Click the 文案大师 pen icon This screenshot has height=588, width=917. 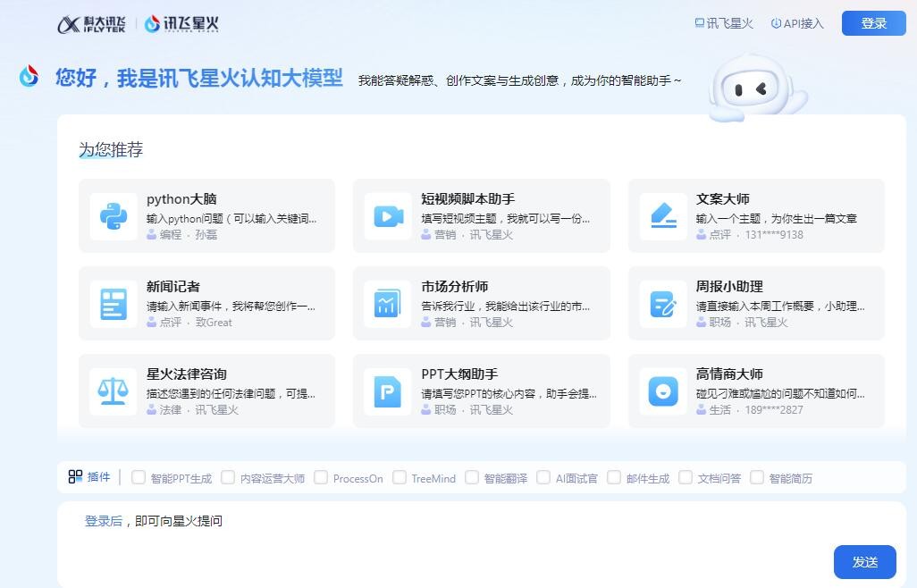663,216
